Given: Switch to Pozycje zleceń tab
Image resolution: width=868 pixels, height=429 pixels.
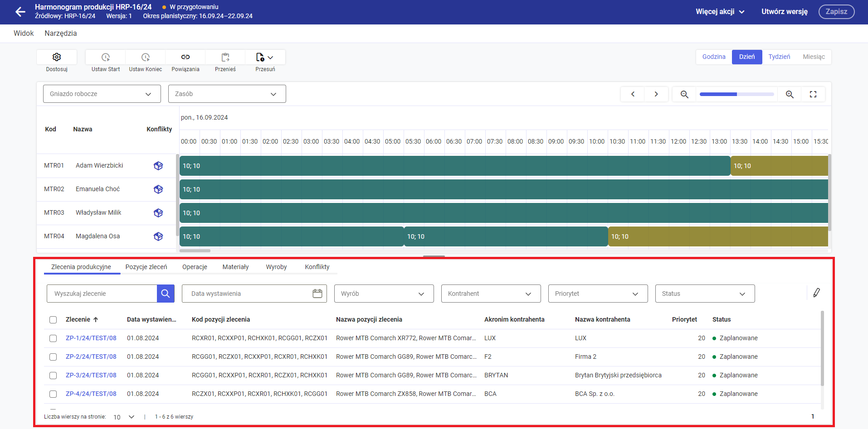Looking at the screenshot, I should 146,267.
